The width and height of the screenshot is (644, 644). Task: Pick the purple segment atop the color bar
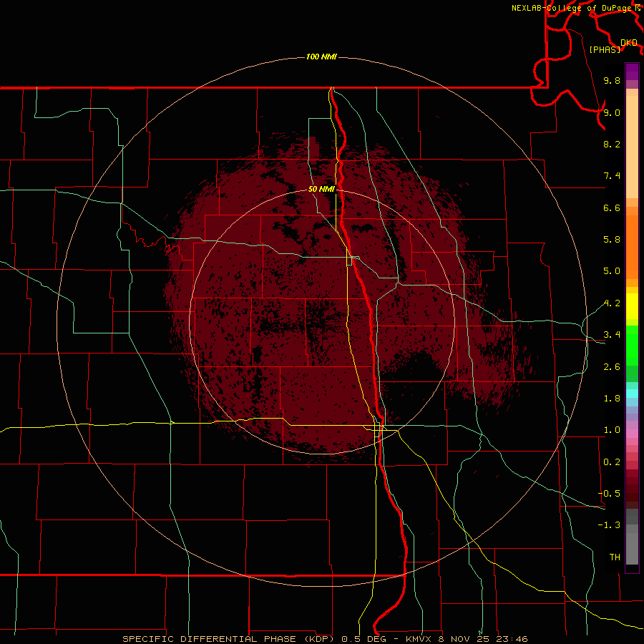[632, 72]
